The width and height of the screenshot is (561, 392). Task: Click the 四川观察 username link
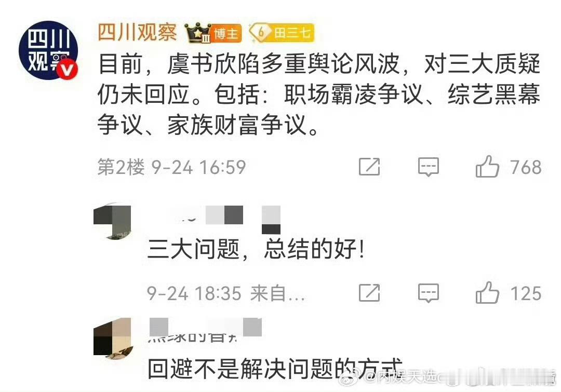click(137, 33)
